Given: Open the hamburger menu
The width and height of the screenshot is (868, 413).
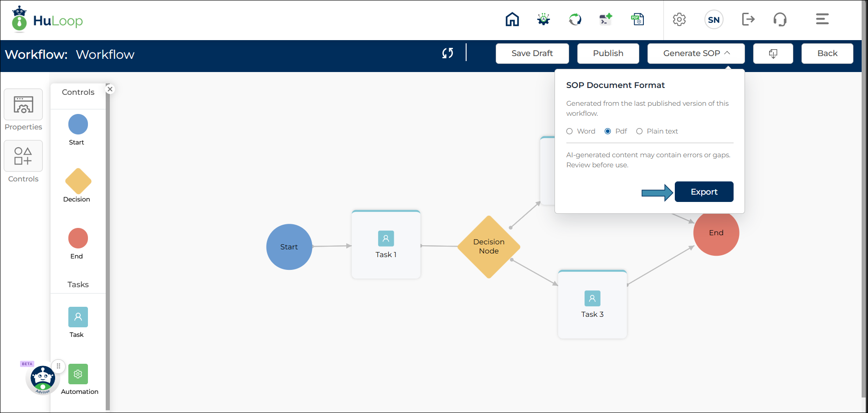Looking at the screenshot, I should point(822,19).
